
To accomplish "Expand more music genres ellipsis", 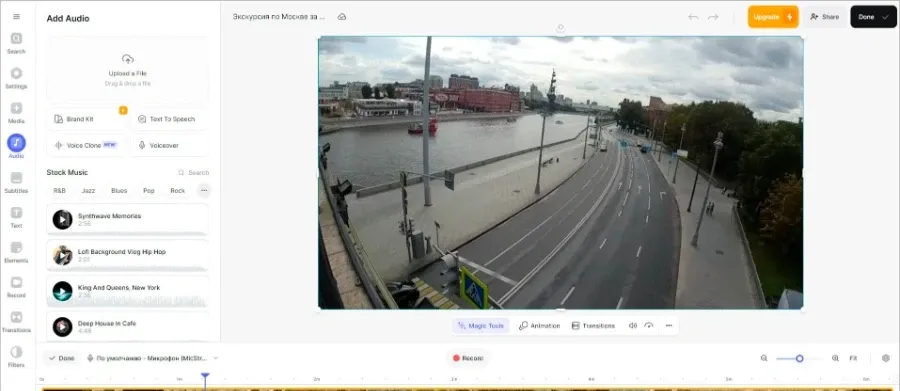I will tap(204, 190).
